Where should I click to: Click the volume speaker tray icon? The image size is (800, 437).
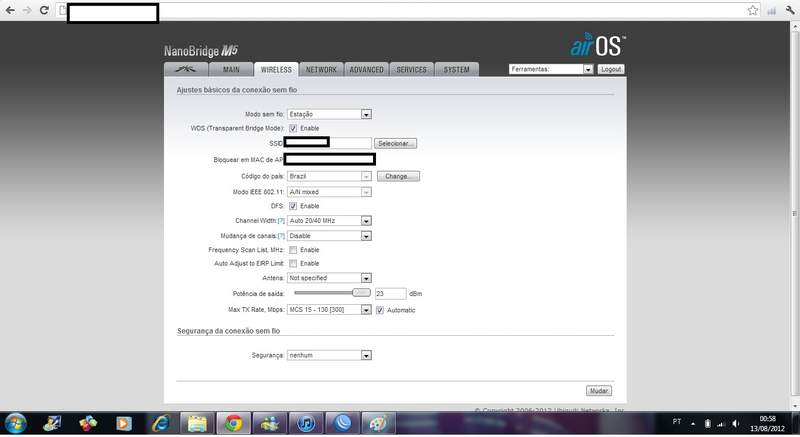735,423
